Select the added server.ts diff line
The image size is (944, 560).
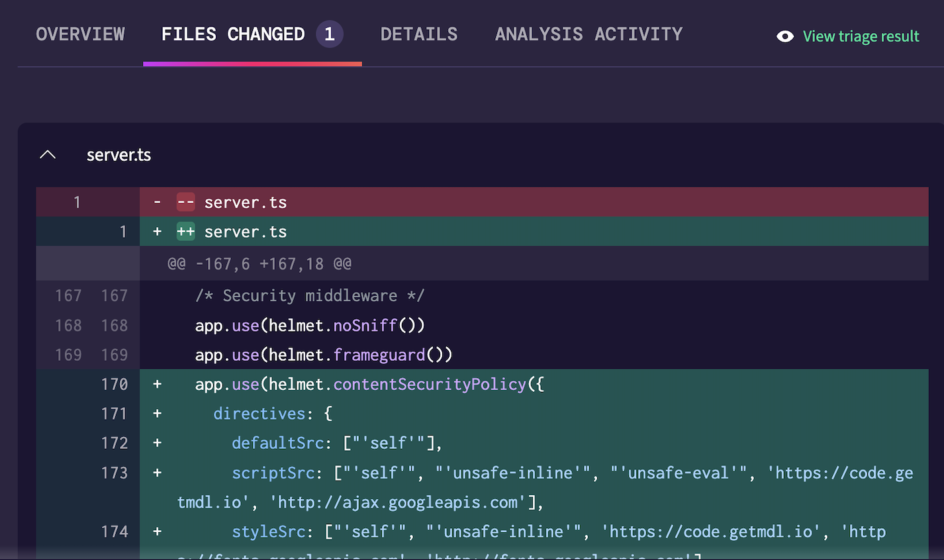click(x=482, y=232)
